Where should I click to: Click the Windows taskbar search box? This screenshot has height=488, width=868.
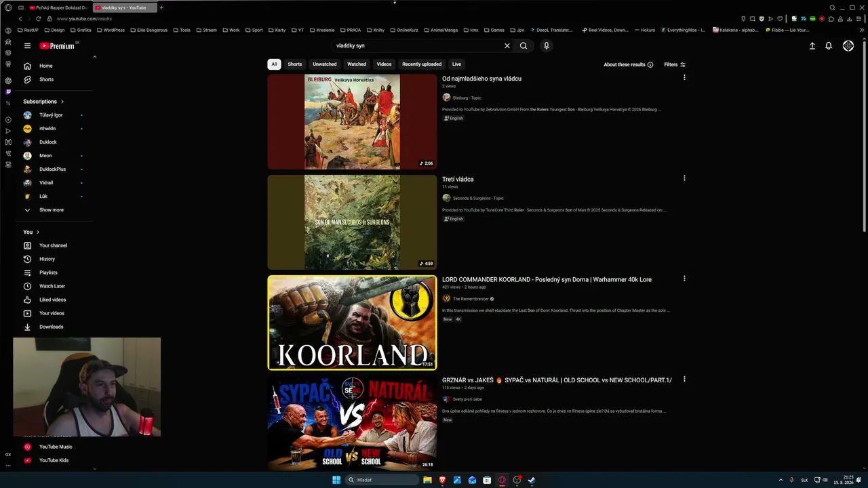click(382, 480)
